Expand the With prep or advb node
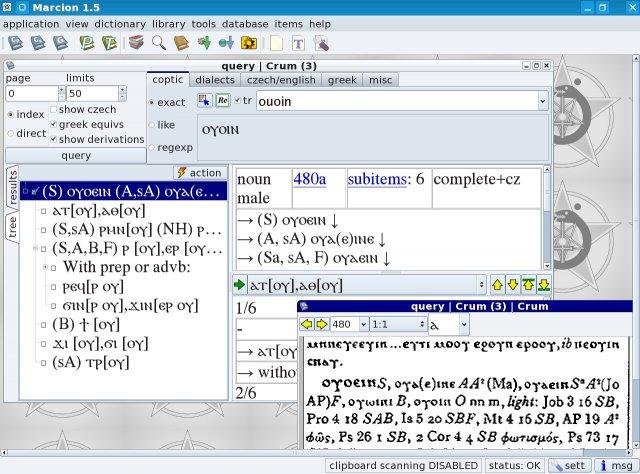Screen dimensions: 640x474 [46, 267]
